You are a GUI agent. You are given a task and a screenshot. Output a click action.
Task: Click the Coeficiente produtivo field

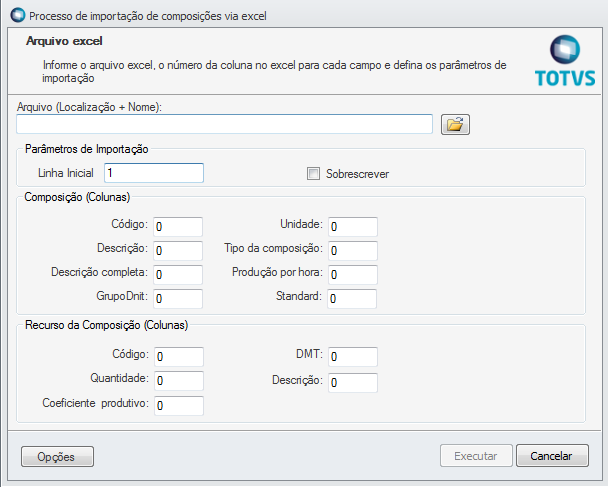pyautogui.click(x=179, y=406)
